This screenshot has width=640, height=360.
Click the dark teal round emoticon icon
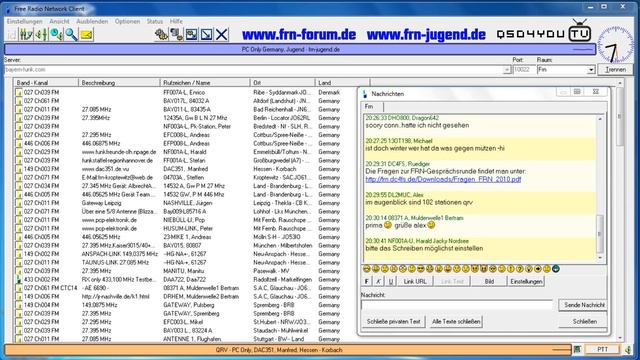pyautogui.click(x=556, y=269)
